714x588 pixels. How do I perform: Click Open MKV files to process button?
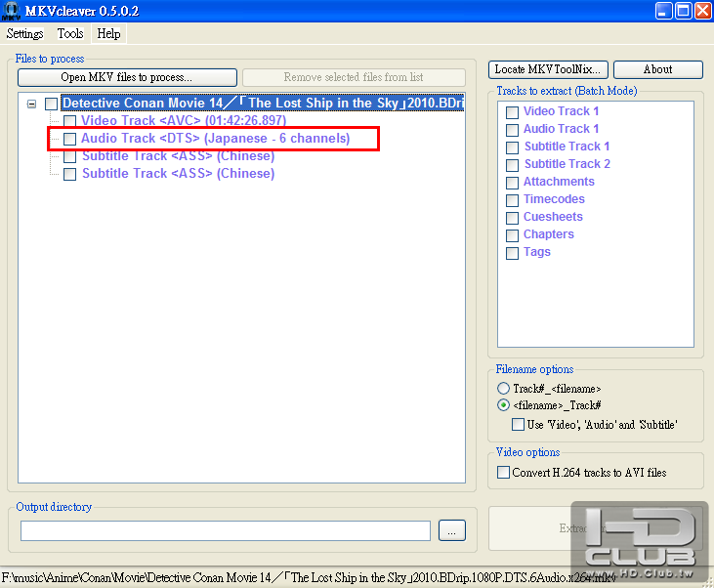click(x=127, y=77)
